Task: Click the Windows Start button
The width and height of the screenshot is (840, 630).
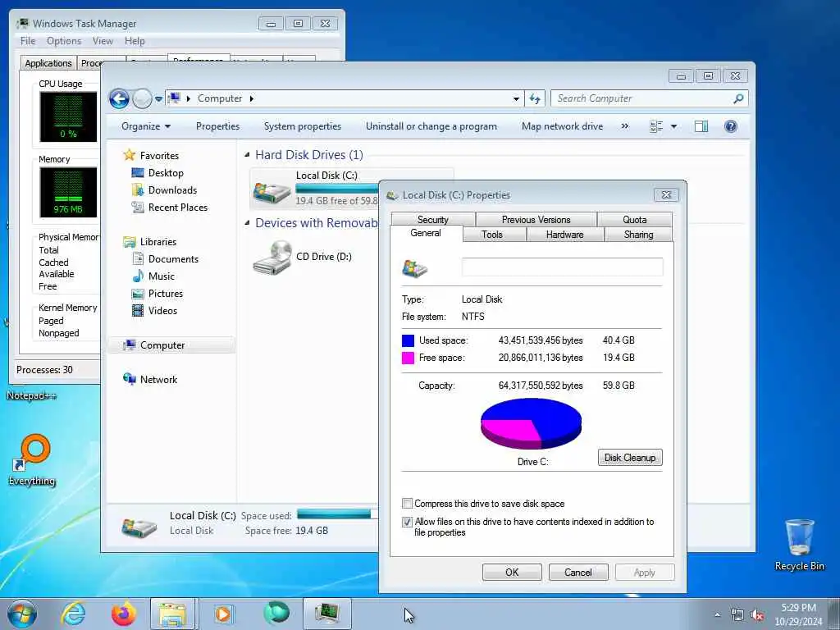Action: point(22,614)
